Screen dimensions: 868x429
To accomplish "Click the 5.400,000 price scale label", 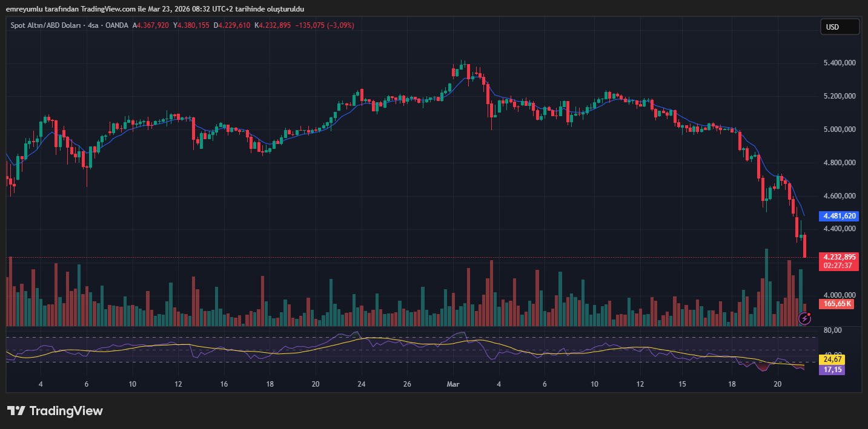I will pos(840,63).
